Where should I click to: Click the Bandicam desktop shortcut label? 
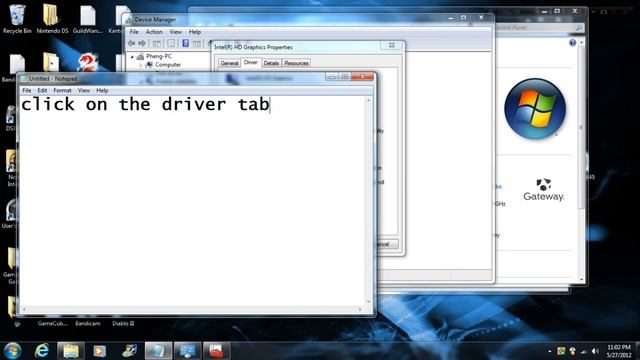[87, 323]
